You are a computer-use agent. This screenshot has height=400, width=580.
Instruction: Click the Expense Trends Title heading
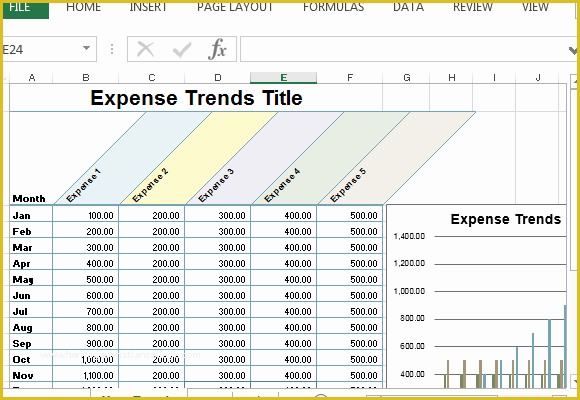[x=196, y=98]
